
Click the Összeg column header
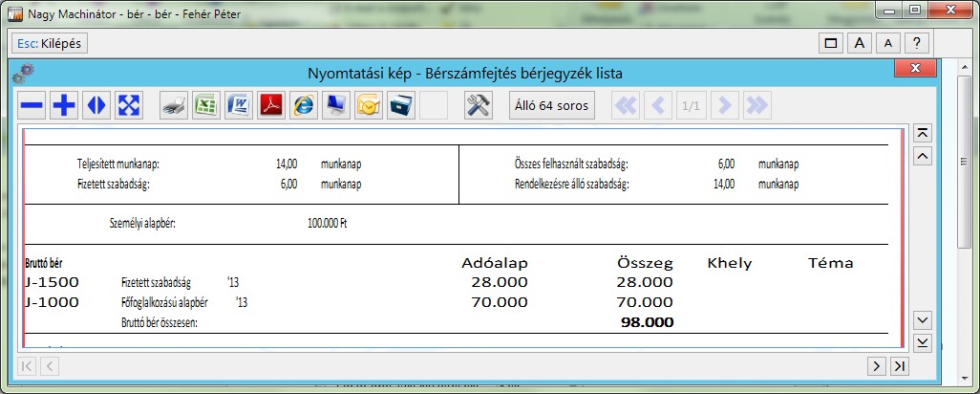tap(644, 263)
